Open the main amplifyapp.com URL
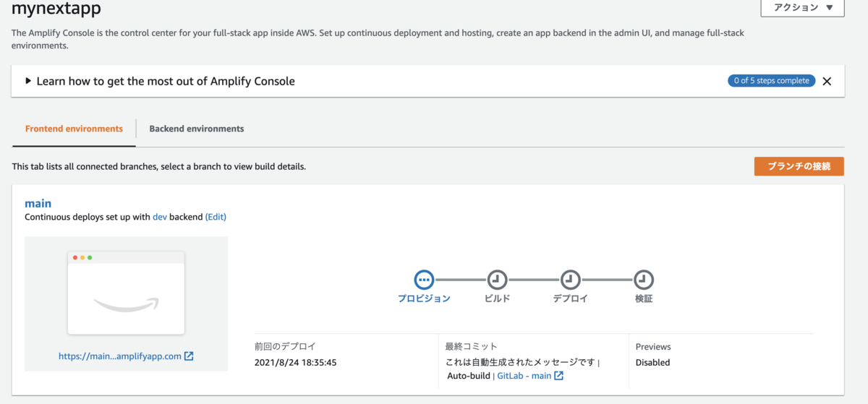This screenshot has width=868, height=404. click(120, 356)
